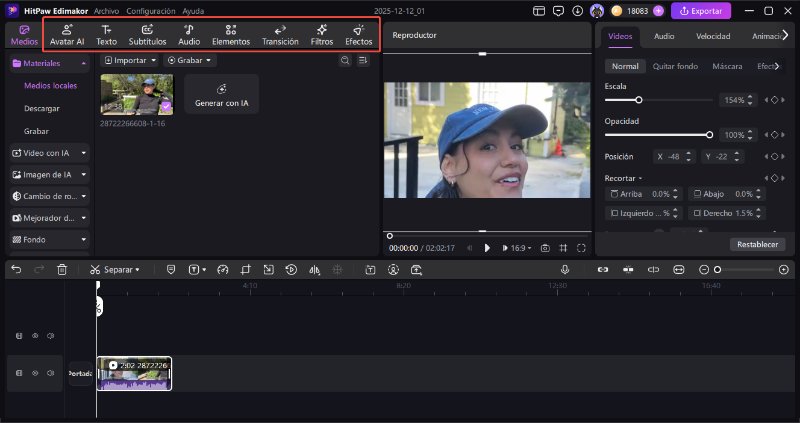Hide the Portada track with its eye icon
This screenshot has height=423, width=800.
(x=35, y=373)
